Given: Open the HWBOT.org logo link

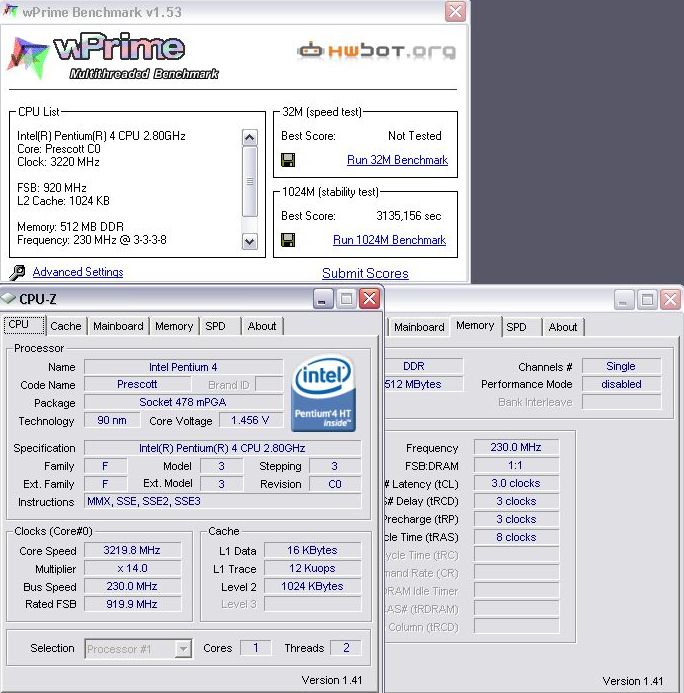Looking at the screenshot, I should coord(376,51).
